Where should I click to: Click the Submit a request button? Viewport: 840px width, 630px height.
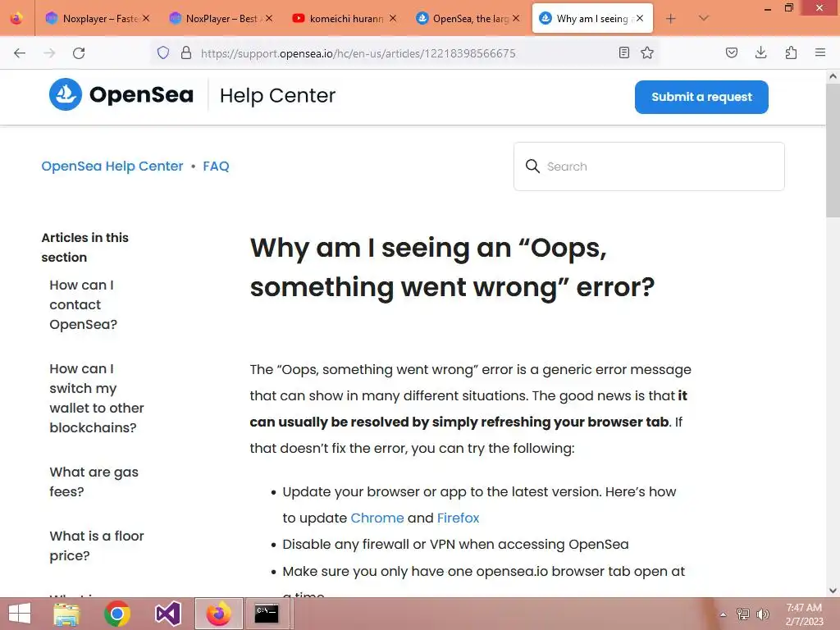pyautogui.click(x=701, y=97)
